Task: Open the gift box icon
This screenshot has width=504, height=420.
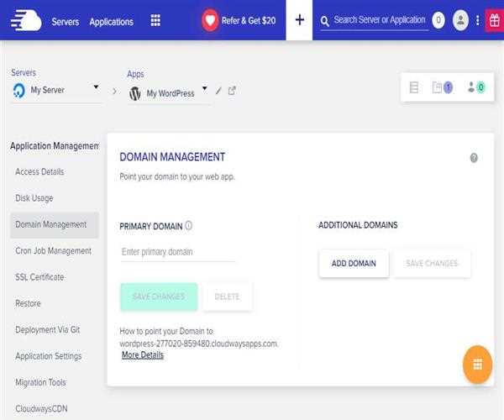Action: click(x=494, y=20)
